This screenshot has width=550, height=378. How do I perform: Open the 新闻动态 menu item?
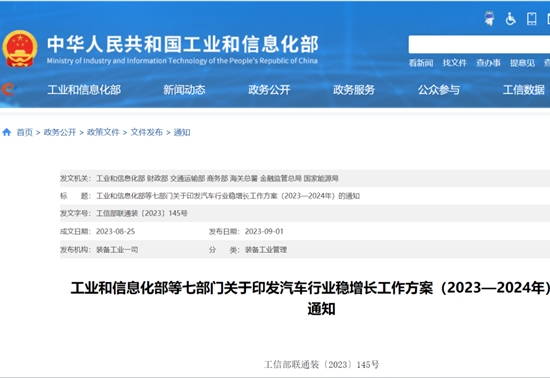click(x=184, y=90)
